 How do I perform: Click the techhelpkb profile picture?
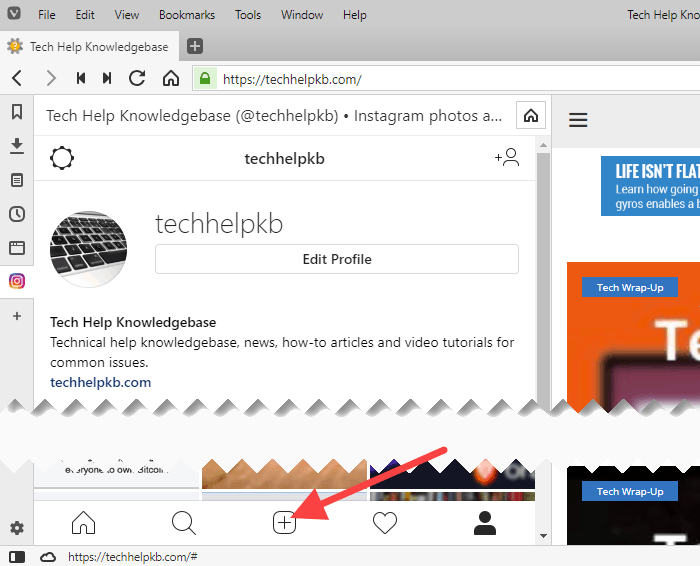click(88, 249)
